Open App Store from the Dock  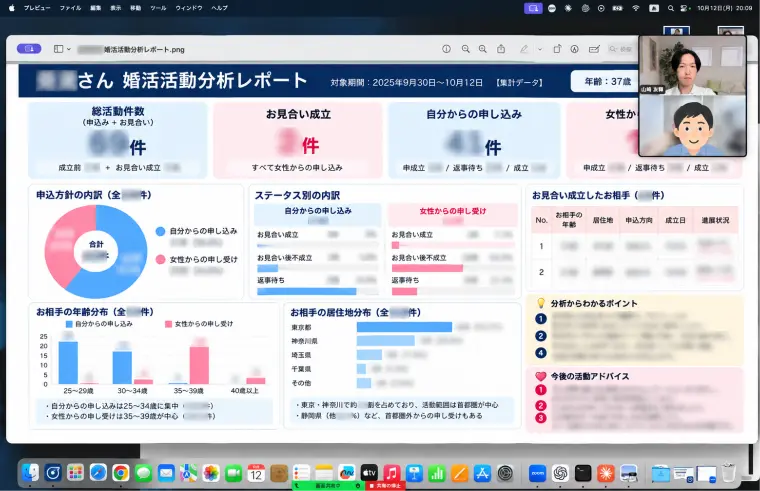[482, 473]
